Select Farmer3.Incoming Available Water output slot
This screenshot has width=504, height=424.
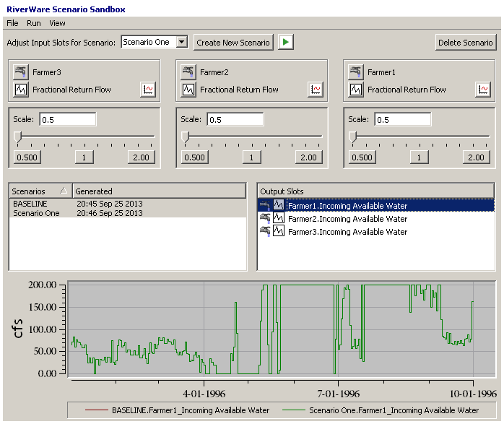click(375, 232)
